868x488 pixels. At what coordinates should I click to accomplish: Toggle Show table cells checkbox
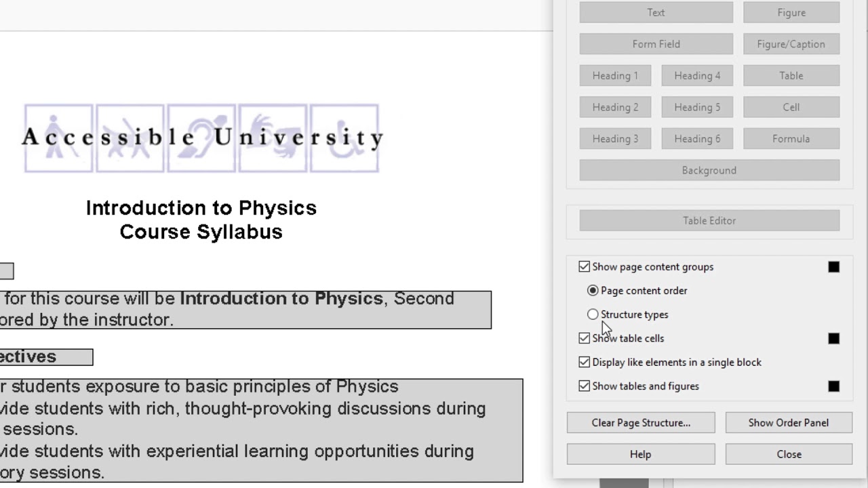click(x=585, y=338)
